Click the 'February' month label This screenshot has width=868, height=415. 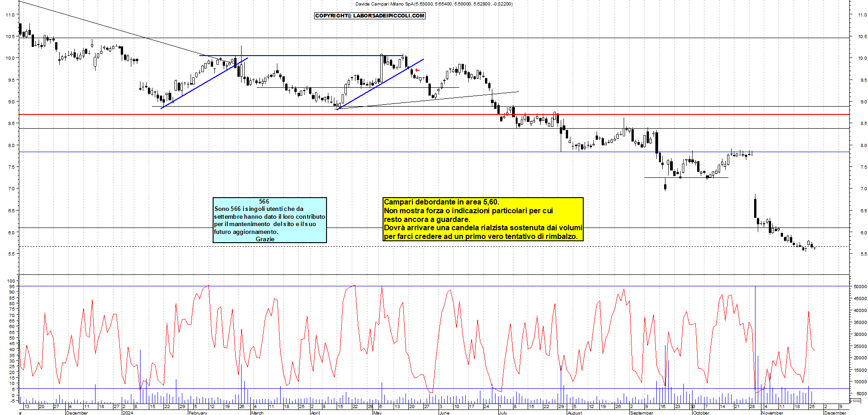pyautogui.click(x=198, y=413)
